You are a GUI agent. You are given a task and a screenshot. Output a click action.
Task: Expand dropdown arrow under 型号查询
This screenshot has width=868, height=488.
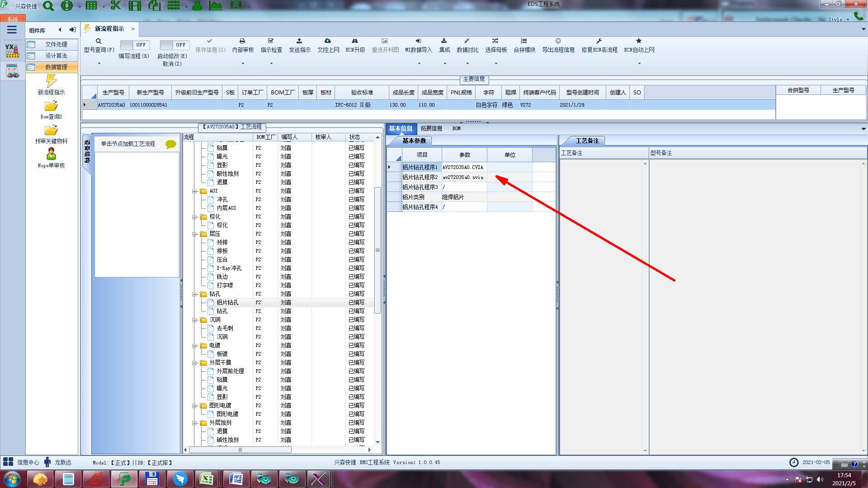[x=99, y=64]
